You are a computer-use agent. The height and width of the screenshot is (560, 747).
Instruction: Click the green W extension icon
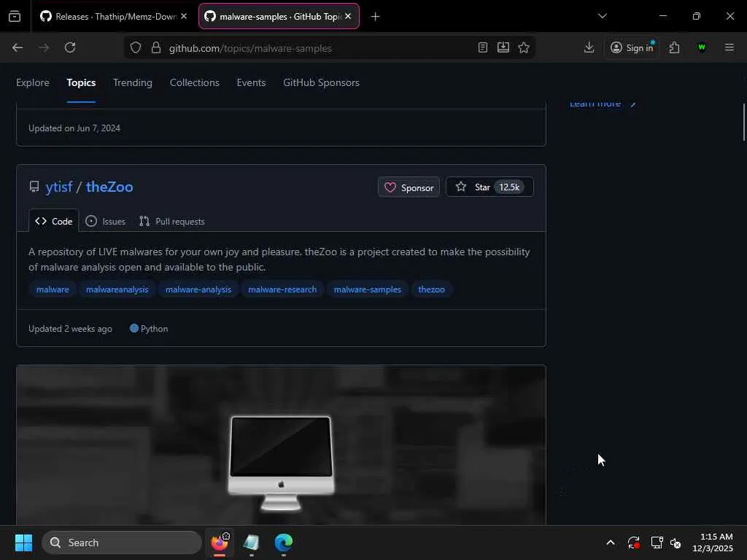701,47
